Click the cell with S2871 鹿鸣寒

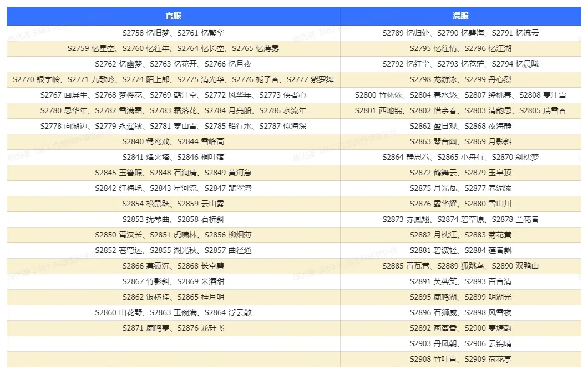pos(173,328)
